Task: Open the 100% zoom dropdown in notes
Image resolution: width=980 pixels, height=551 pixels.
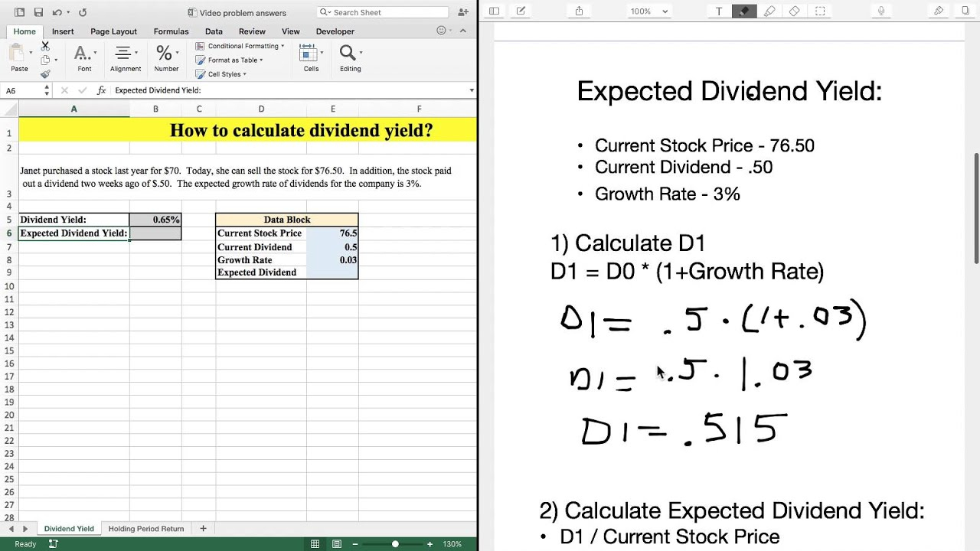Action: 649,11
